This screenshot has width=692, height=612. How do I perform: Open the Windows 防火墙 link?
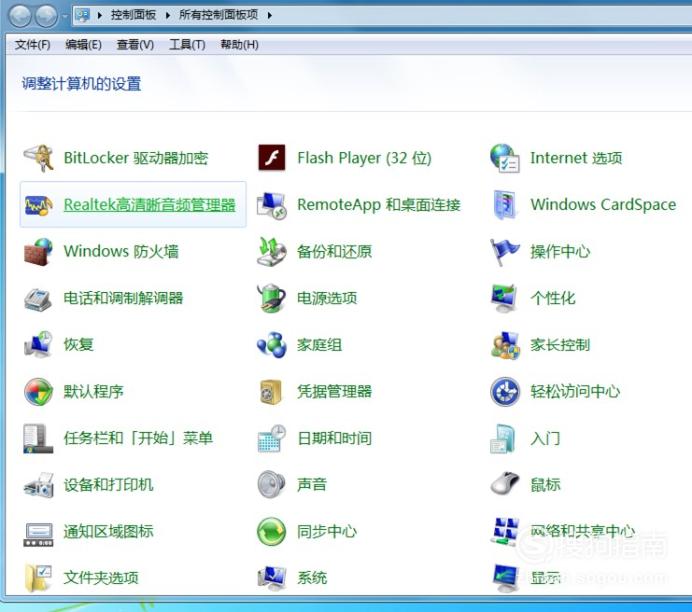coord(121,252)
